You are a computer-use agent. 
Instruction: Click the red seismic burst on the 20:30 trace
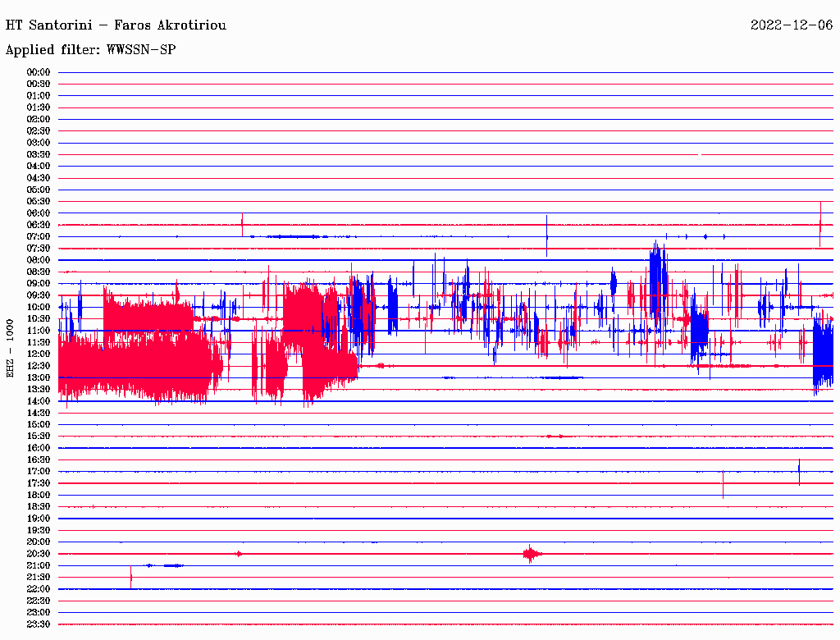click(532, 554)
